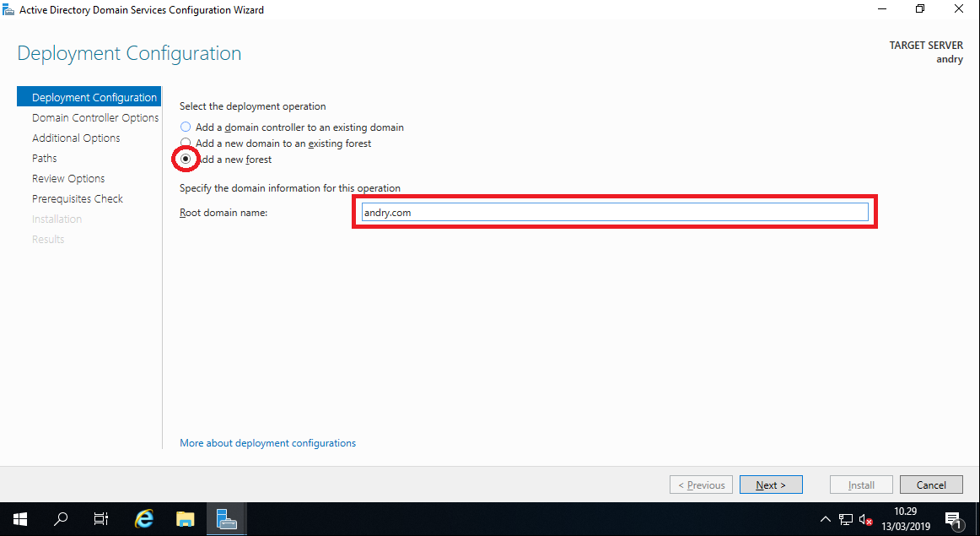Show hidden system tray icons
This screenshot has width=980, height=536.
825,519
